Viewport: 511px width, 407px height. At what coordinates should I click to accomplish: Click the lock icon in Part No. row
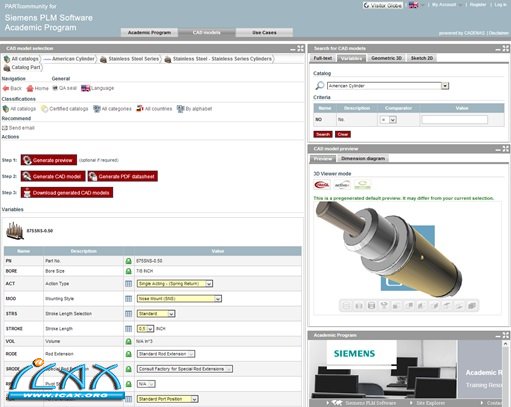click(x=128, y=261)
